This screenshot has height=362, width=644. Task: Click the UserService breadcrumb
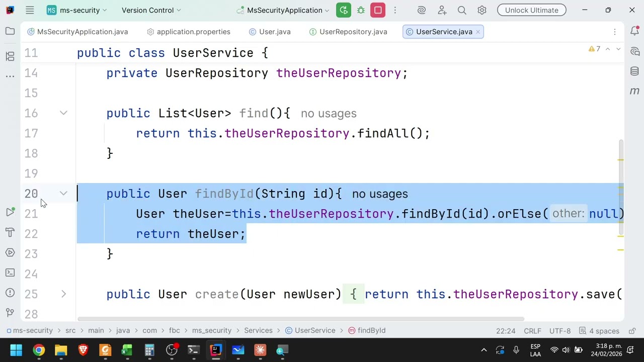[310, 330]
